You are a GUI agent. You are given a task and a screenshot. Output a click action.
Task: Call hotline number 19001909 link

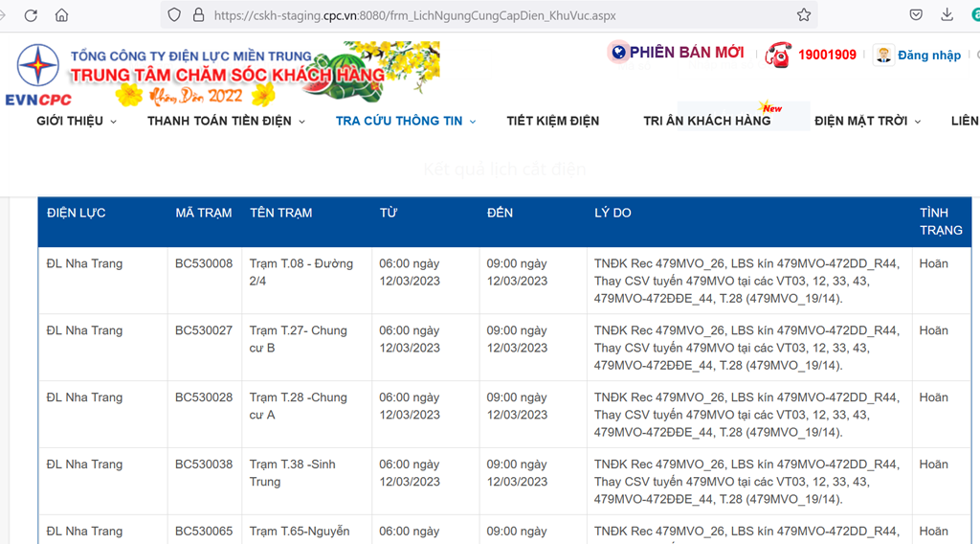827,56
